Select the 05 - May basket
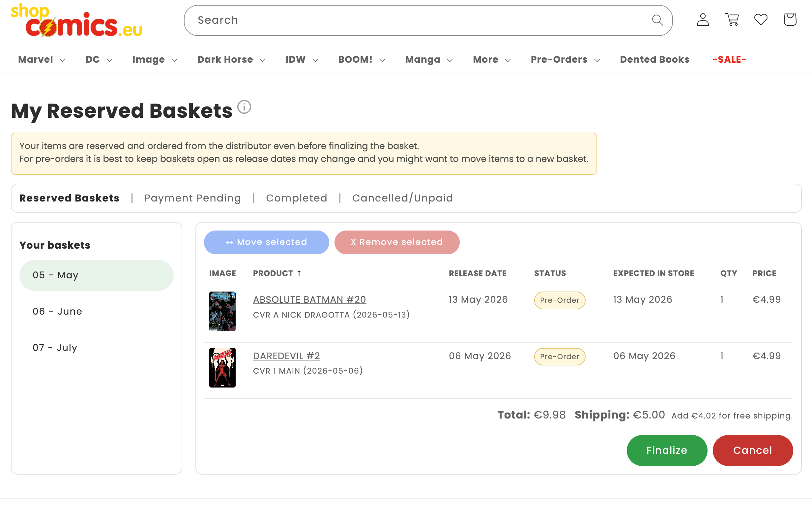Viewport: 812px width, 529px height. click(x=97, y=275)
